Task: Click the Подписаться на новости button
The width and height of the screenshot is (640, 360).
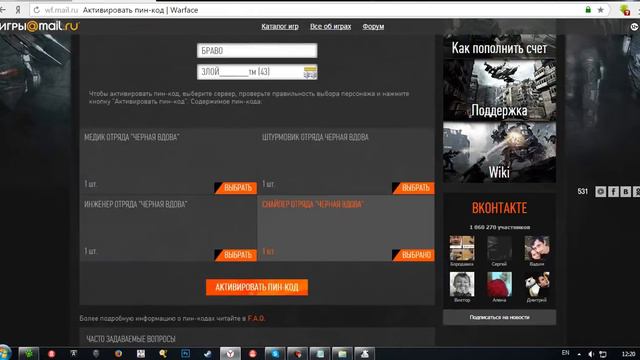Action: (x=499, y=317)
